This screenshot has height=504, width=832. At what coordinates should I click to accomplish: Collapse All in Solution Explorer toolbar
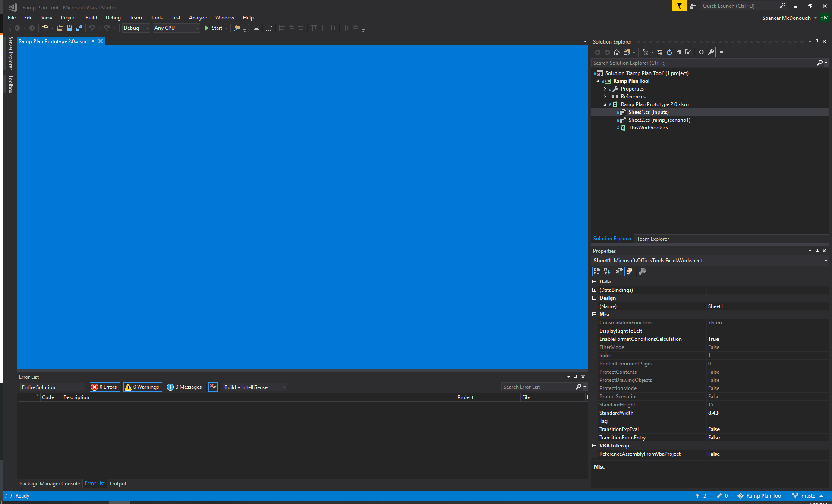tap(678, 52)
